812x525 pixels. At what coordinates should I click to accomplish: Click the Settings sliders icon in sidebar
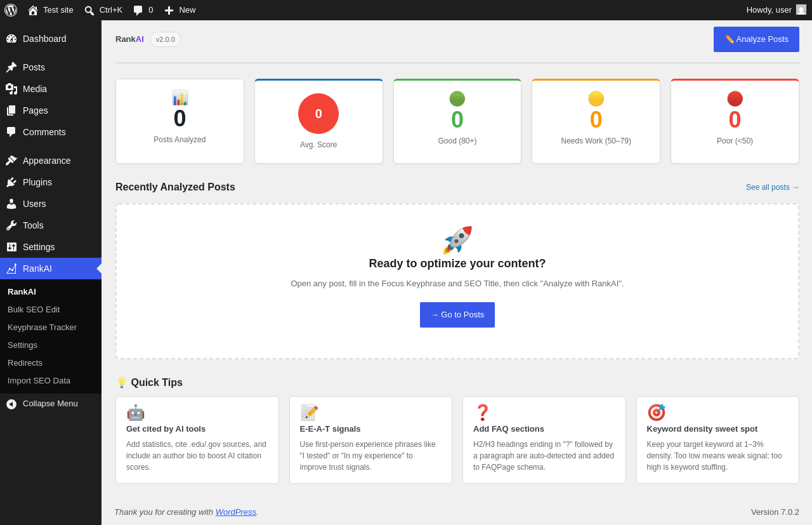click(11, 247)
